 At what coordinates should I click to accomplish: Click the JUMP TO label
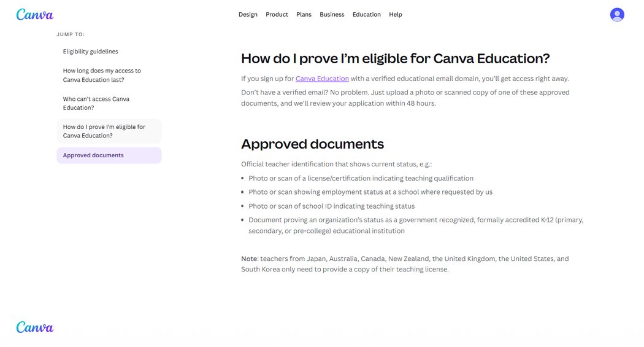click(71, 34)
